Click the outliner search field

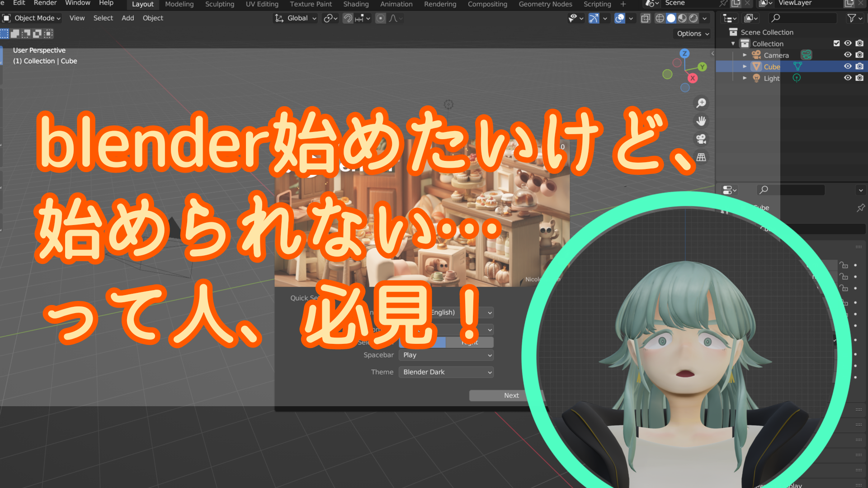point(802,18)
